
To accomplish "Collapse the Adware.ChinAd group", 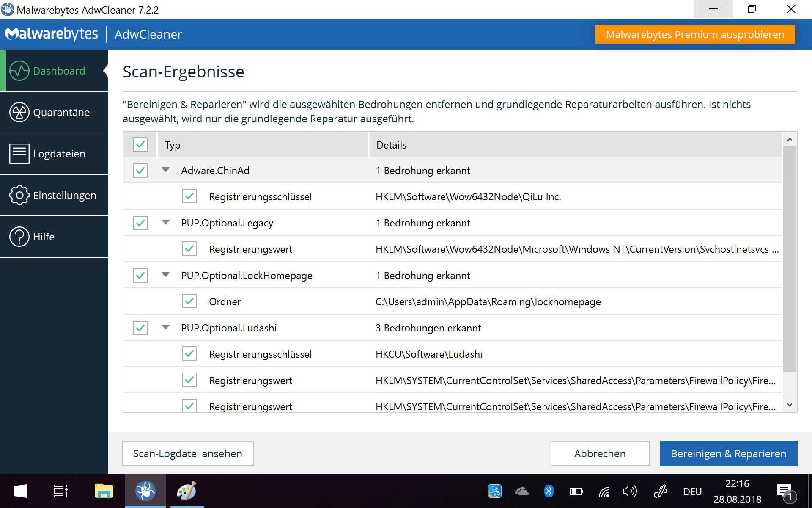I will 166,170.
